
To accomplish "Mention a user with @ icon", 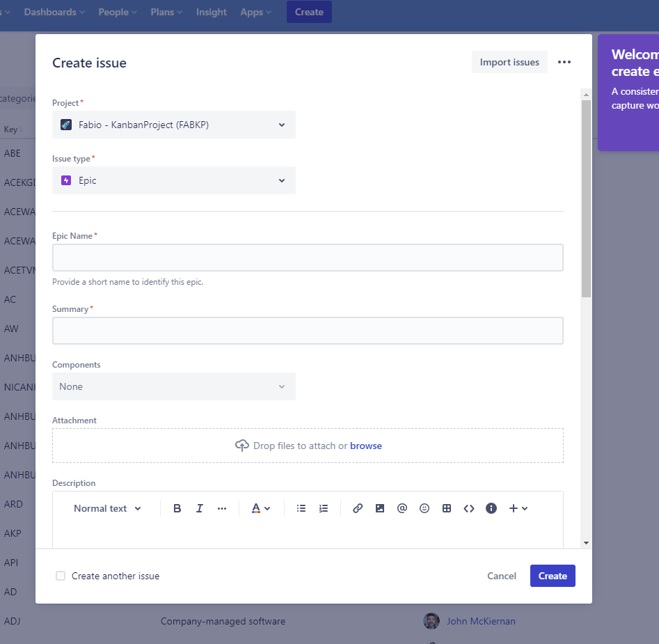I will point(402,508).
